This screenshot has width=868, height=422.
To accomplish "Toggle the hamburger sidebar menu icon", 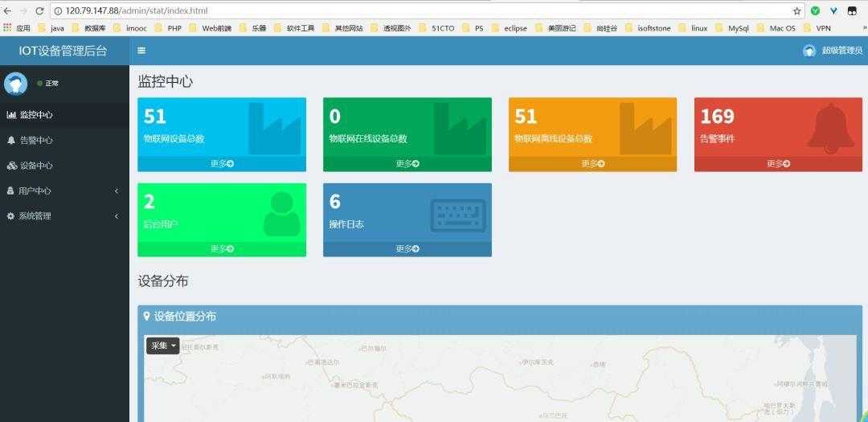I will (x=141, y=51).
